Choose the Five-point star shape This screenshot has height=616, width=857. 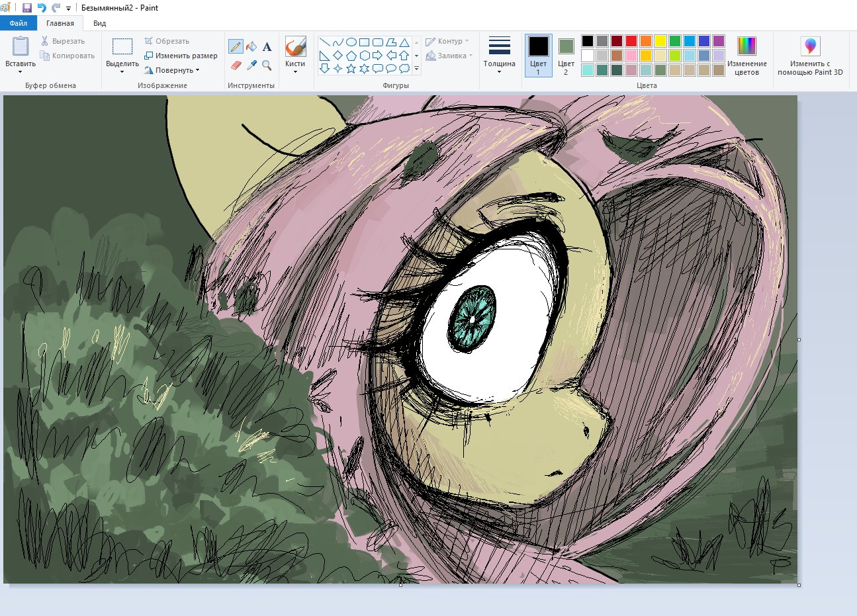point(351,68)
